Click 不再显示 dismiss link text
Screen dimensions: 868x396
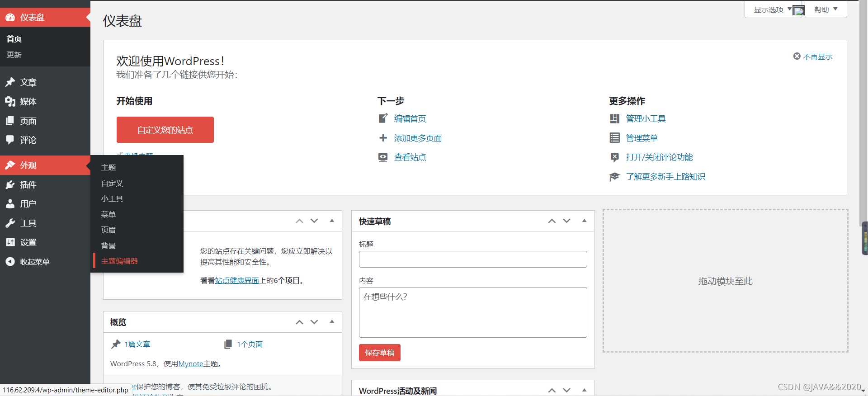[x=818, y=57]
